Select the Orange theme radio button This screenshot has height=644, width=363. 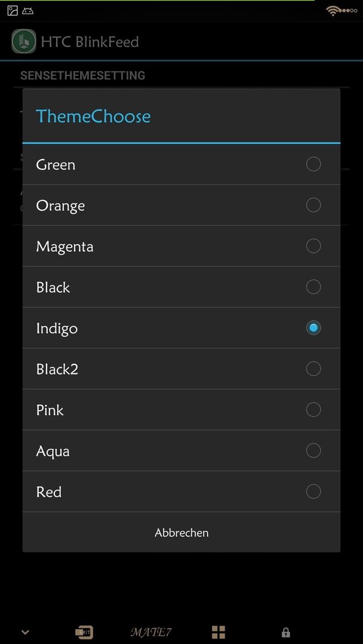click(x=313, y=205)
